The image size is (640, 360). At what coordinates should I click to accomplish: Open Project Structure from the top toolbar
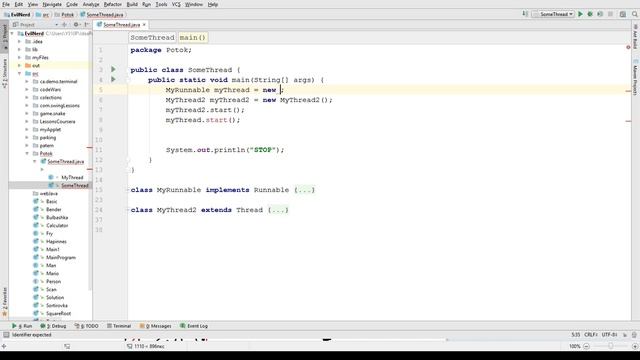coord(622,14)
